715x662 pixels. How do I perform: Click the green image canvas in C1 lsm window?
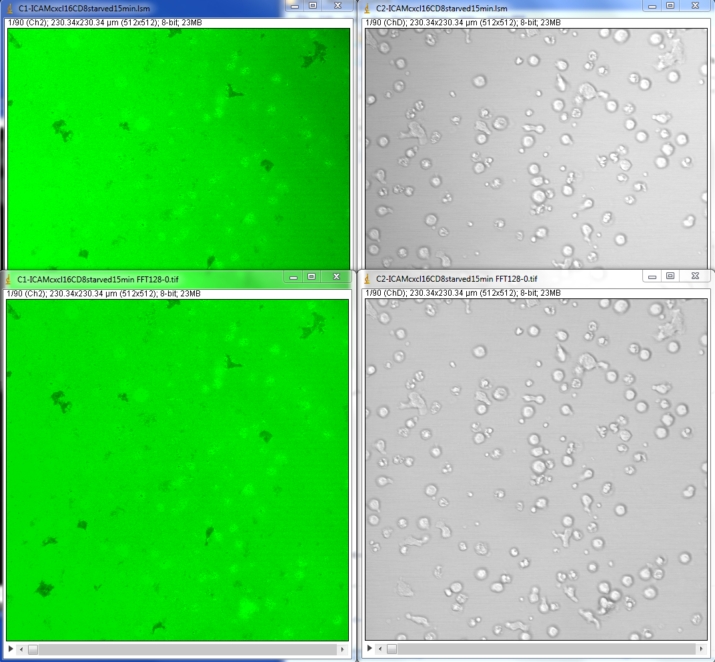tap(178, 150)
